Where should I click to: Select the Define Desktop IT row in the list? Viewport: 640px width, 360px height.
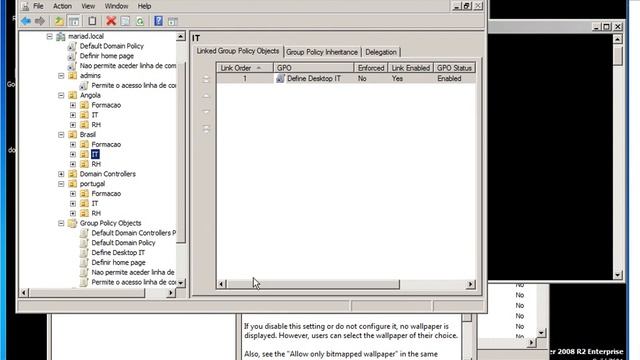pyautogui.click(x=346, y=78)
